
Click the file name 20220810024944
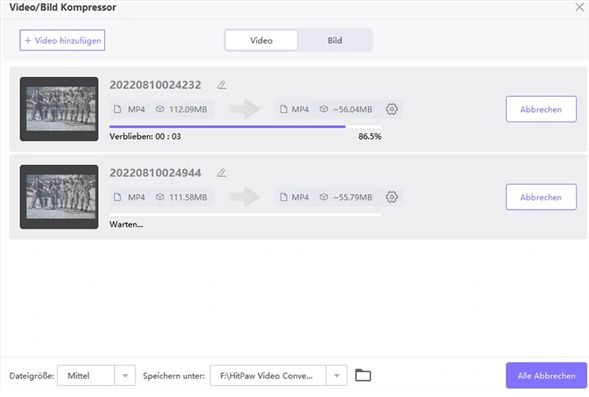155,173
